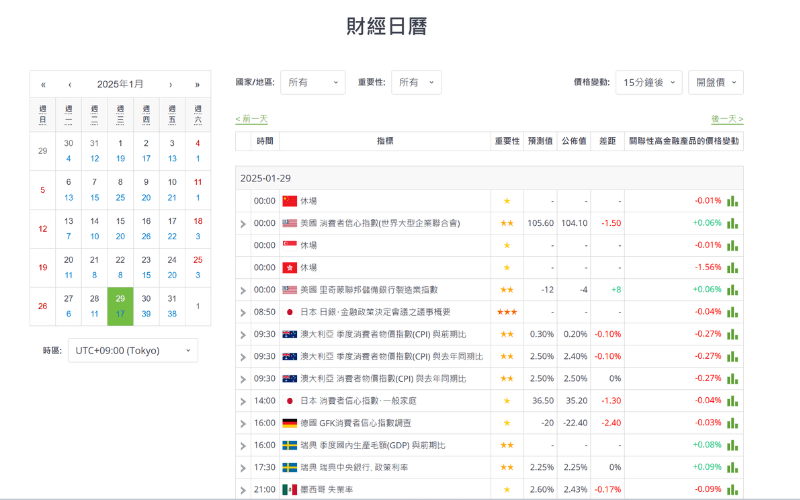Expand the 里奇蒙聯邦儲備銀行製造業指數 row

pyautogui.click(x=243, y=290)
